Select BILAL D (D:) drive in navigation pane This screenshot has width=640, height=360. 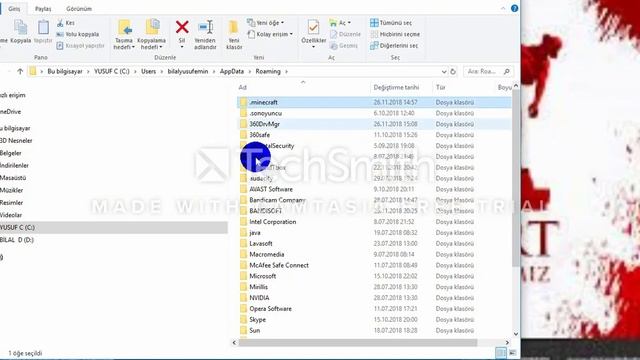point(17,240)
